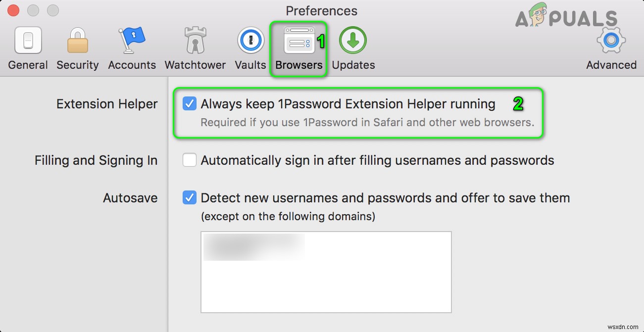644x332 pixels.
Task: Click the Autosave section label
Action: coord(130,197)
